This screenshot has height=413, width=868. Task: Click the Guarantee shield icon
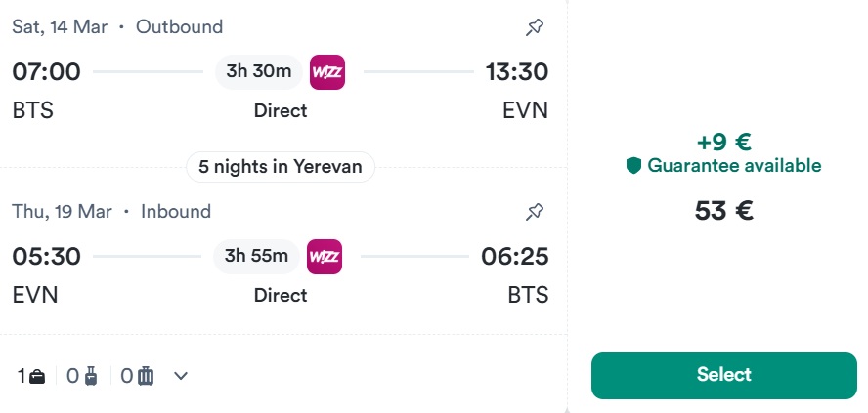(633, 166)
